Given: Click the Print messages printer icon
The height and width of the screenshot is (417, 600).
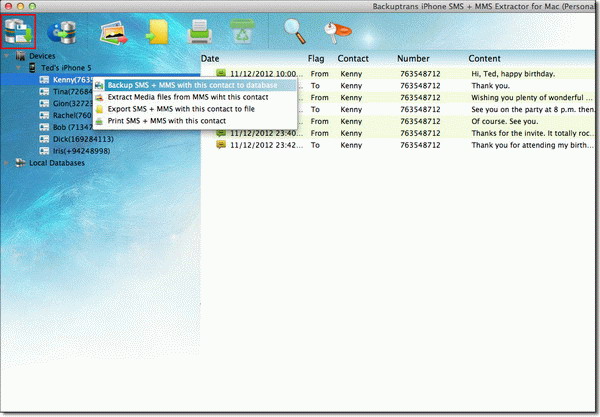Looking at the screenshot, I should 200,32.
